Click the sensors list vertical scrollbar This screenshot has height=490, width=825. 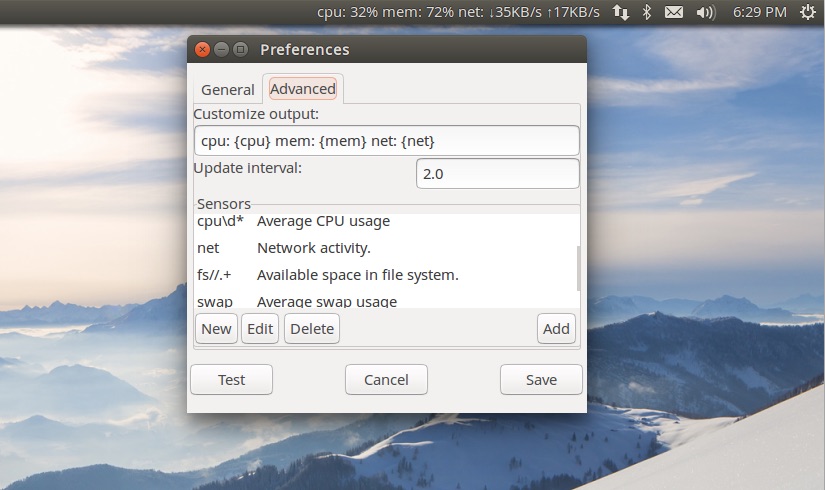(x=576, y=266)
